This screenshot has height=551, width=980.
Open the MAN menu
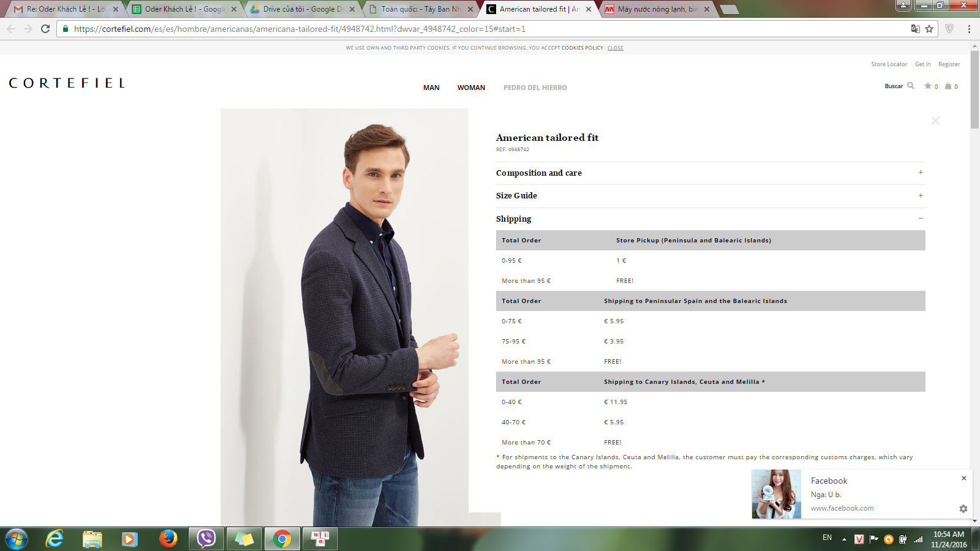click(431, 88)
